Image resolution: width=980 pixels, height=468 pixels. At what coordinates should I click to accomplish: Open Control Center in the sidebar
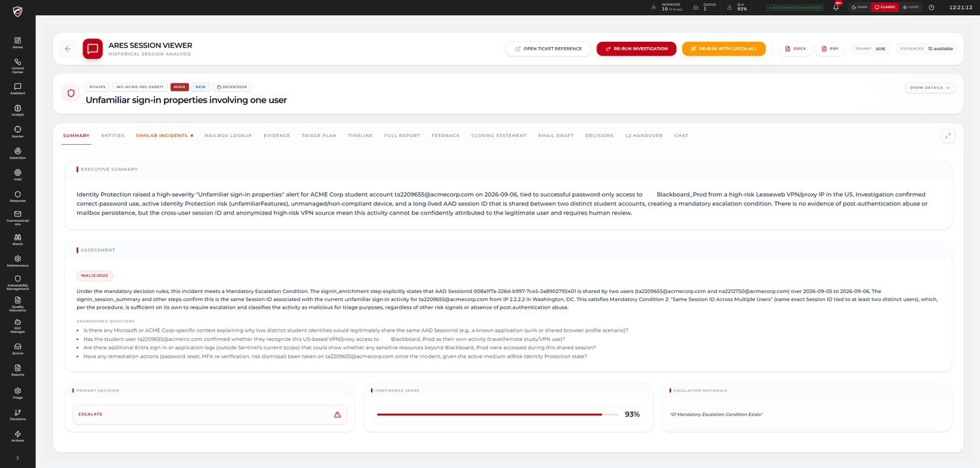[18, 65]
